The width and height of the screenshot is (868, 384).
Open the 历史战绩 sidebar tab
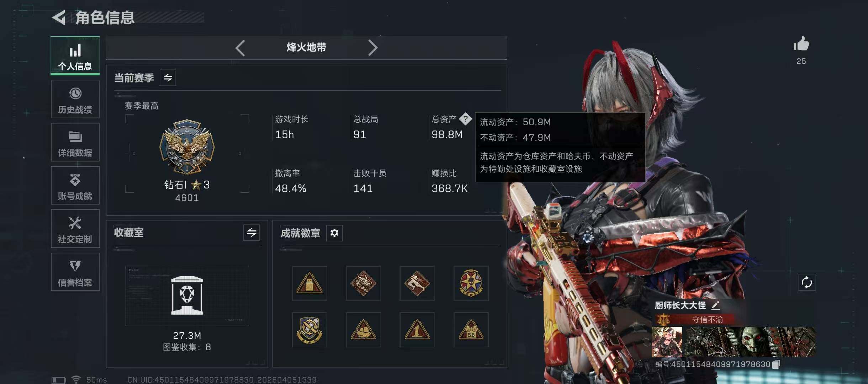pyautogui.click(x=75, y=99)
